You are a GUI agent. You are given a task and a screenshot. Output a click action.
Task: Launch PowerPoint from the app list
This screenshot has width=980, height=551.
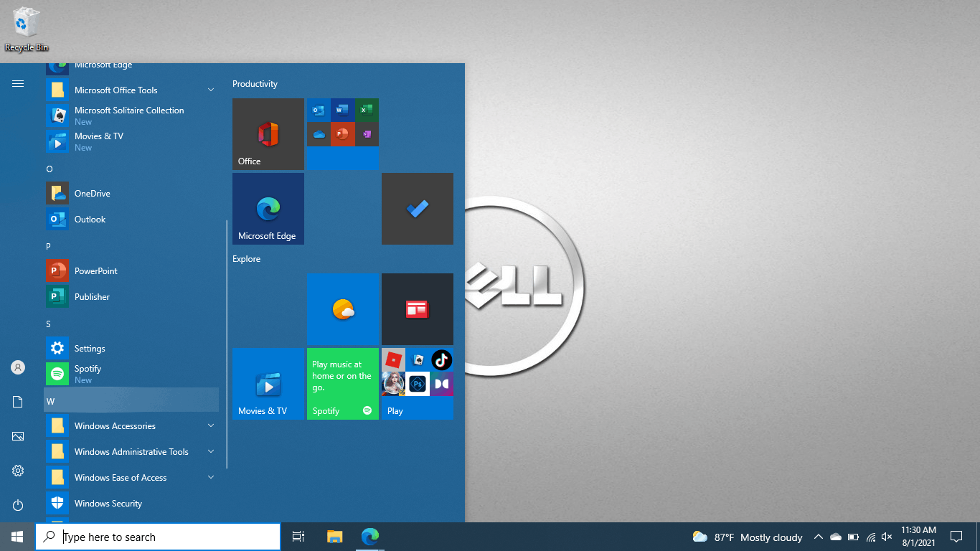click(131, 271)
